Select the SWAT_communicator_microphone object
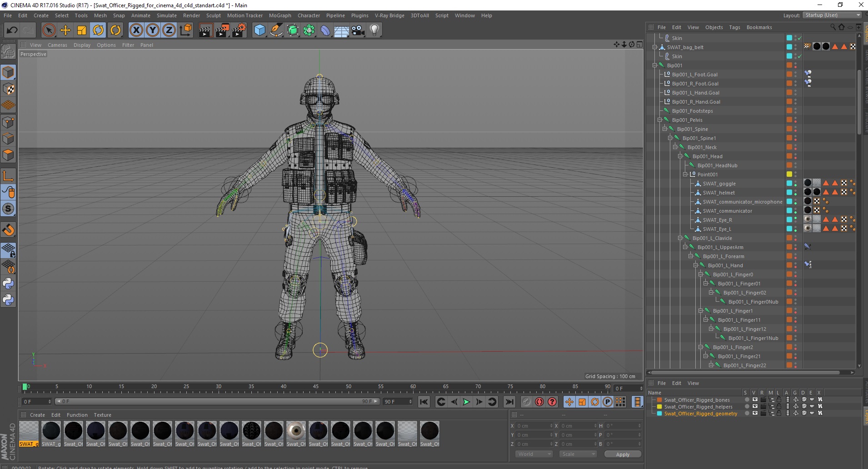 click(x=742, y=202)
